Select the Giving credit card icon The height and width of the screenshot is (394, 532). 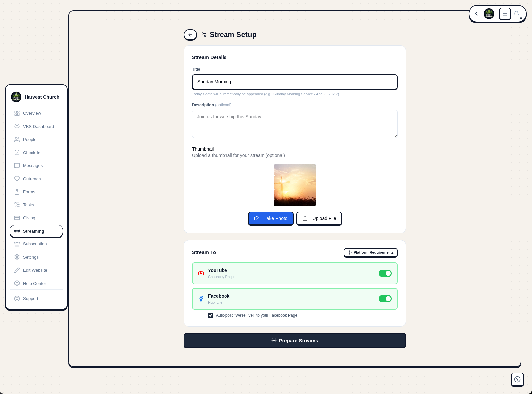(17, 218)
